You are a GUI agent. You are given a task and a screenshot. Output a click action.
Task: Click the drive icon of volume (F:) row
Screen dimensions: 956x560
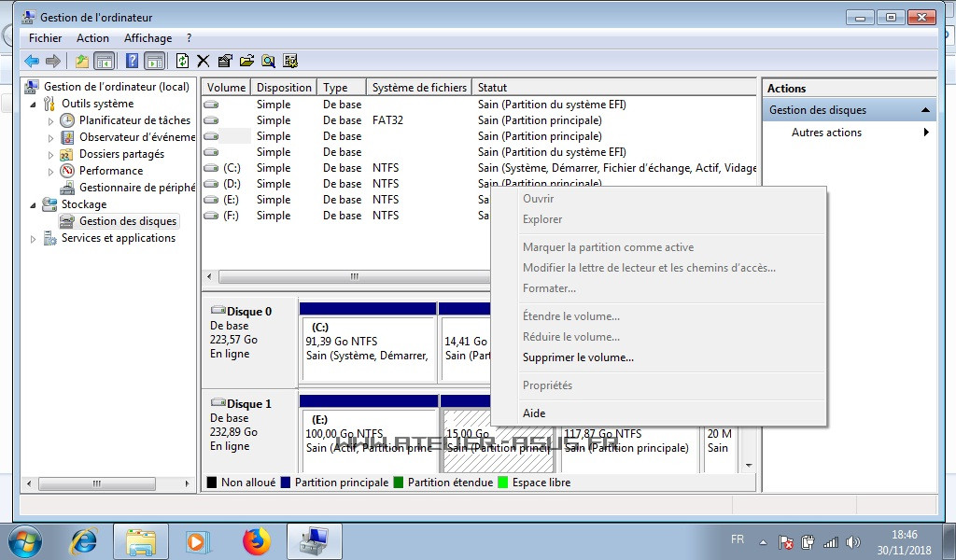[211, 216]
